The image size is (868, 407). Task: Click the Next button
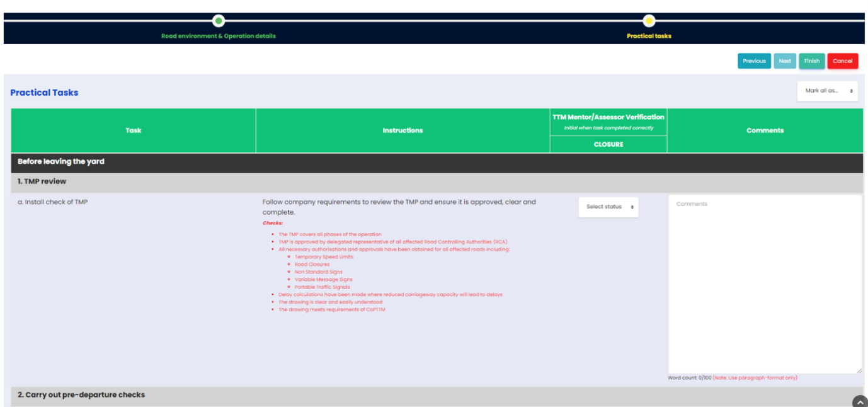(785, 61)
